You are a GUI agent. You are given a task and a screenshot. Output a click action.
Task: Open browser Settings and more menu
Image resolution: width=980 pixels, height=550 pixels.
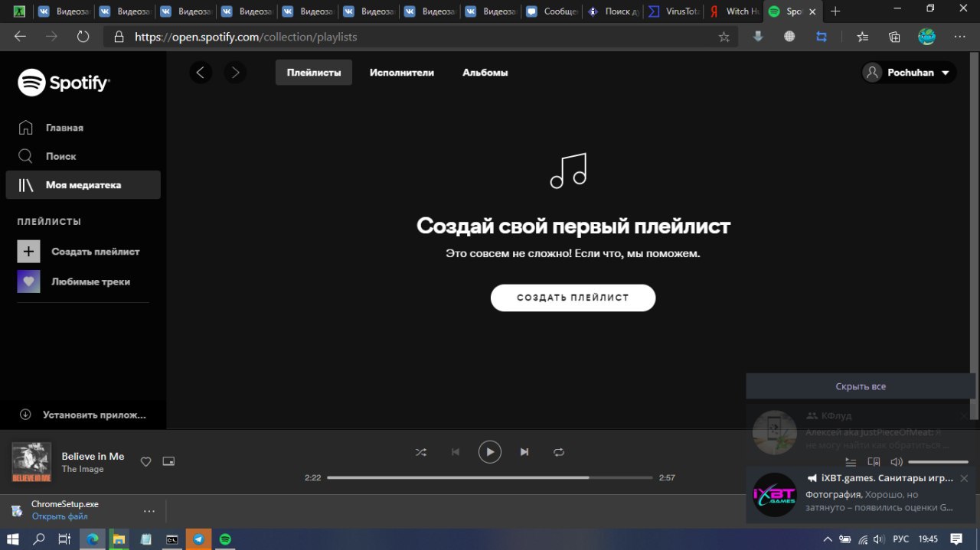coord(960,37)
